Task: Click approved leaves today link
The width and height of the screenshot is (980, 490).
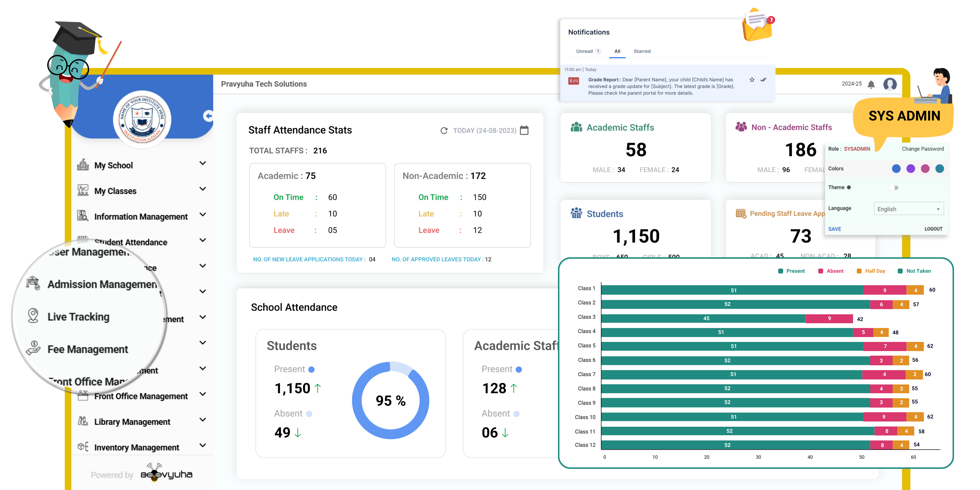Action: pyautogui.click(x=441, y=259)
